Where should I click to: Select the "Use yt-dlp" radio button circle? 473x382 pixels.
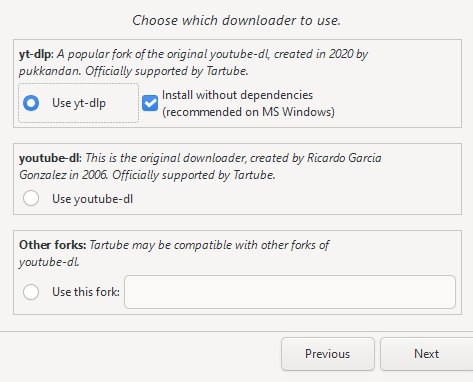31,103
